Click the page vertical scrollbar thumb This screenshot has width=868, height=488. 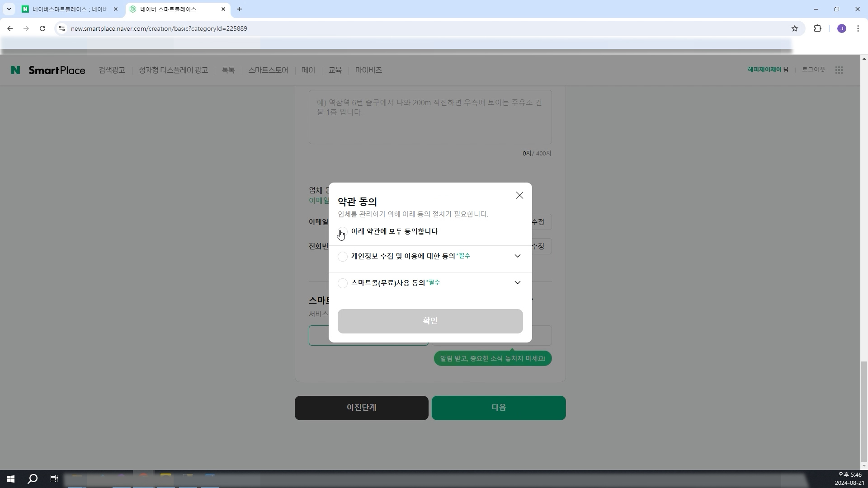point(863,411)
